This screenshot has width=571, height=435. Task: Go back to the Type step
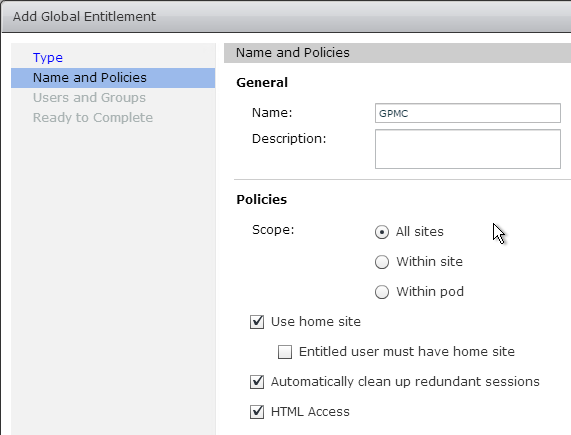[x=48, y=58]
